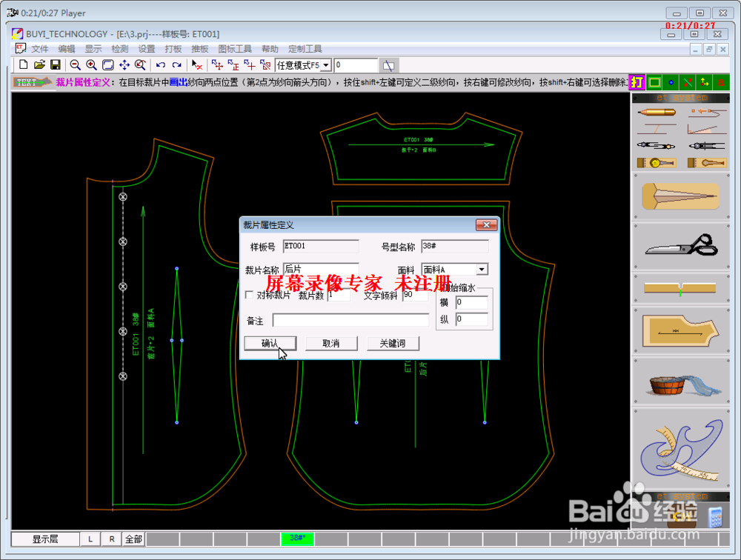Viewport: 741px width, 560px height.
Task: Click the Undo arrow icon
Action: coord(161,64)
